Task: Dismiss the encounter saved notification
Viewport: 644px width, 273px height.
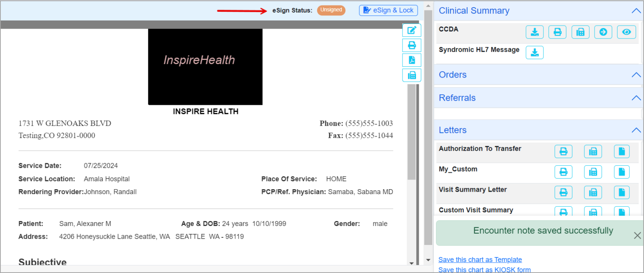Action: 637,235
